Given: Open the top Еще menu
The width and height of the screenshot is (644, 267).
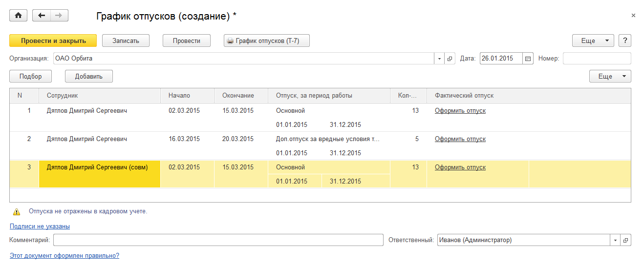Looking at the screenshot, I should pos(593,41).
